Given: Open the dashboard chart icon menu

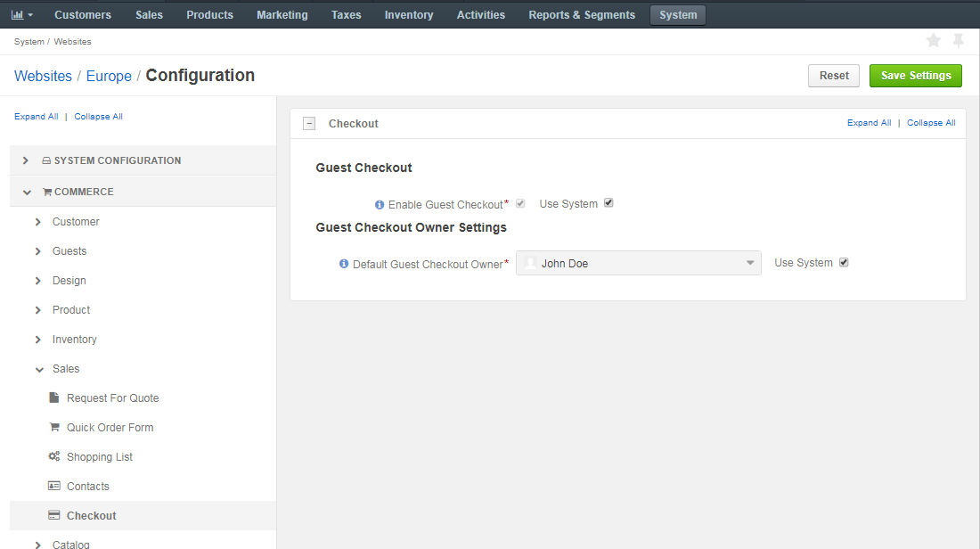Looking at the screenshot, I should (22, 14).
